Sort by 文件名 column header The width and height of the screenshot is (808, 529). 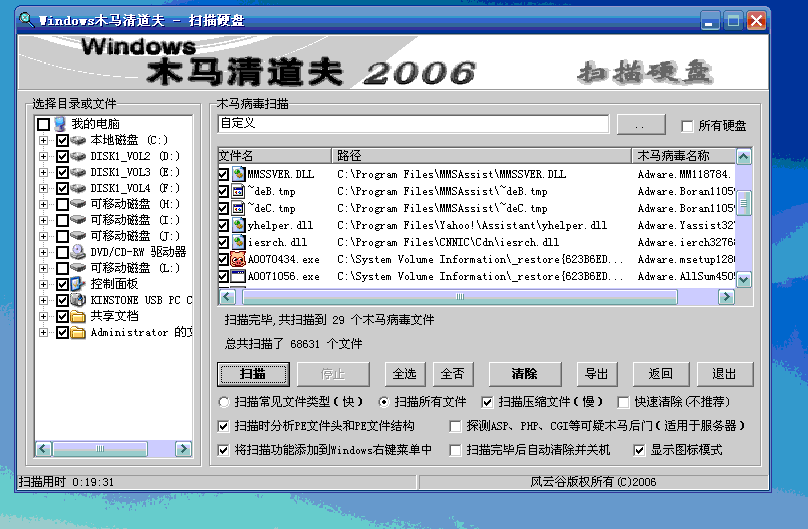click(275, 156)
